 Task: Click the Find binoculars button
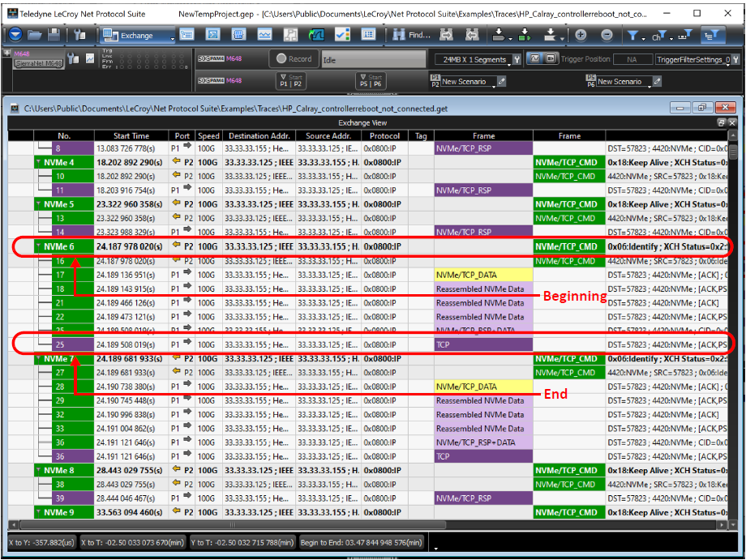click(x=412, y=35)
